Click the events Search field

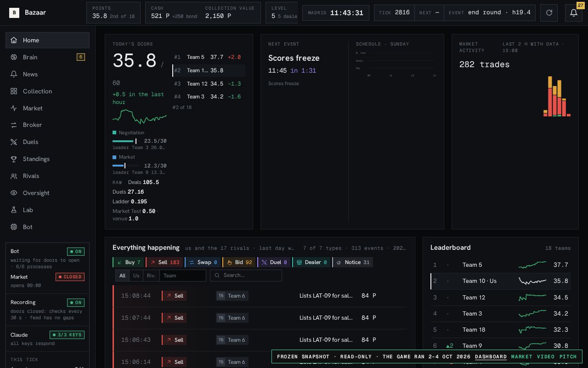[x=246, y=276]
